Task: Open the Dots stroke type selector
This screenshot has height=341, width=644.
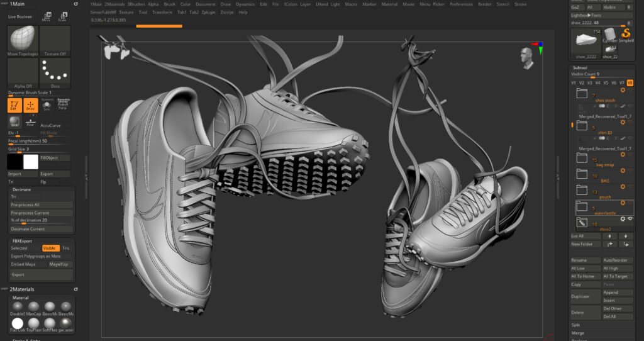Action: (x=55, y=73)
